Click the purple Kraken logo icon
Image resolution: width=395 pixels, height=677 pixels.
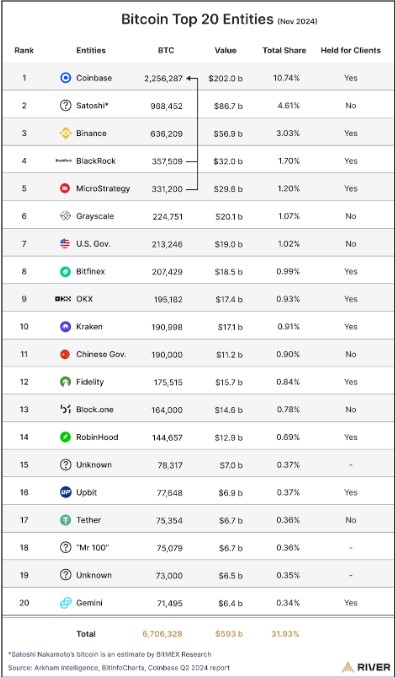(65, 326)
